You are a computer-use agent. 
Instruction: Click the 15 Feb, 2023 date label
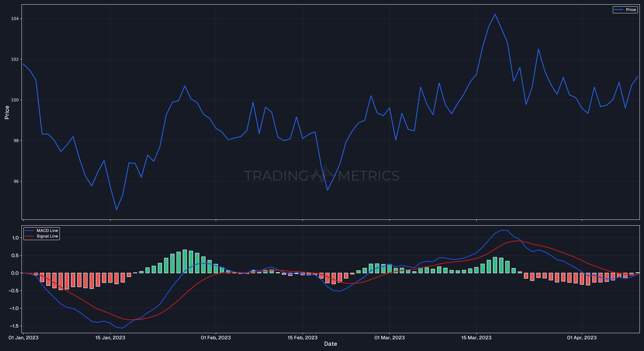[302, 338]
